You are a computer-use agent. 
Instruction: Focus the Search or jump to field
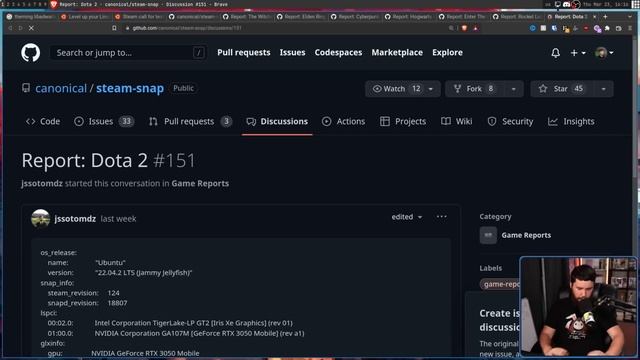(127, 53)
